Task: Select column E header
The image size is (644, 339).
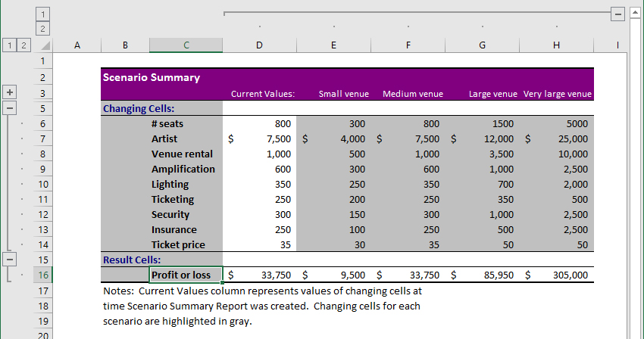Action: coord(333,45)
